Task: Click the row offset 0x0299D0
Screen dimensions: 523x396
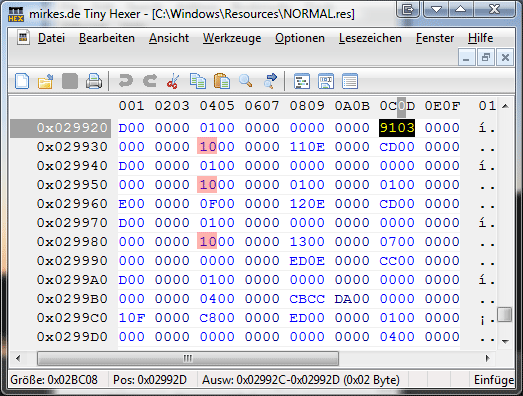Action: pyautogui.click(x=72, y=337)
